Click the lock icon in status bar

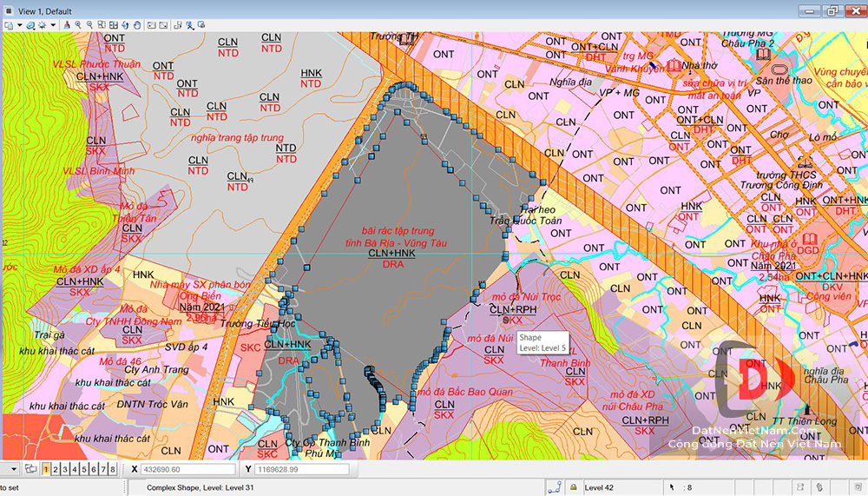pos(574,487)
